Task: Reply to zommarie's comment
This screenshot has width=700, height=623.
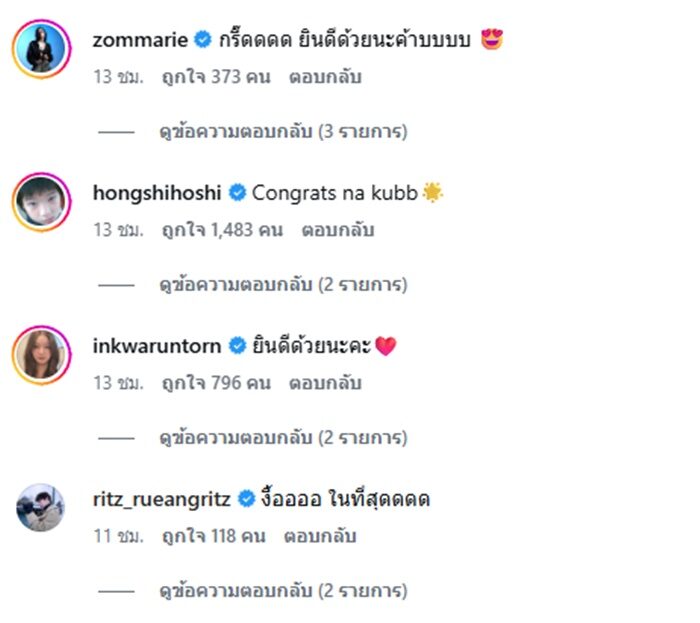Action: click(x=325, y=77)
